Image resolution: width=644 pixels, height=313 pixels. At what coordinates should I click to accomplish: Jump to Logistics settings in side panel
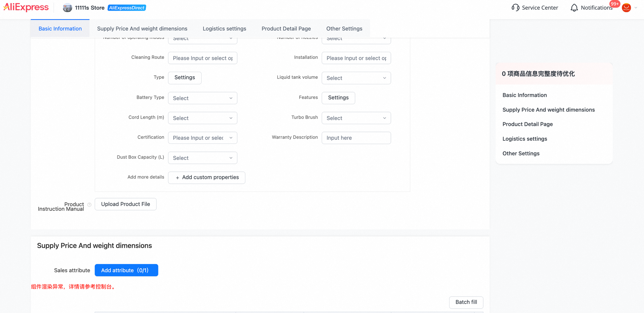pos(525,139)
